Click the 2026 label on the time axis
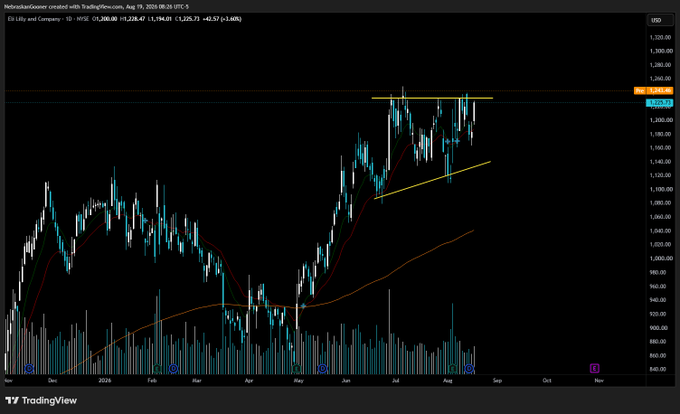This screenshot has height=414, width=680. (105, 381)
